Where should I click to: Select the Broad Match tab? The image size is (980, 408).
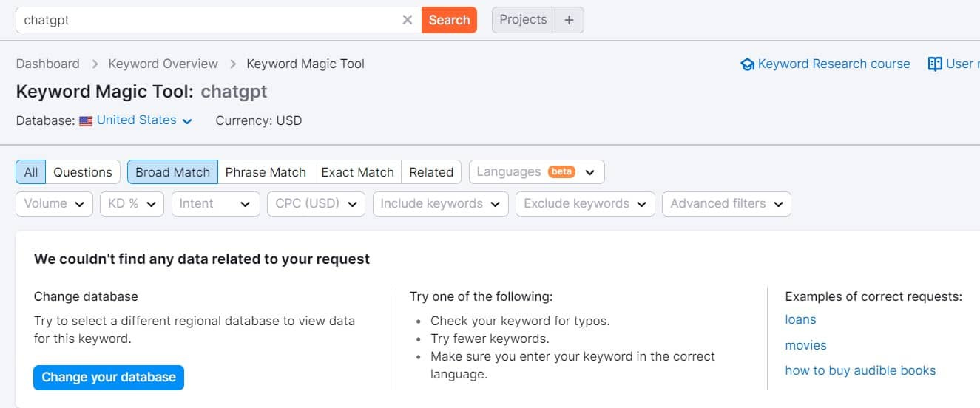172,172
